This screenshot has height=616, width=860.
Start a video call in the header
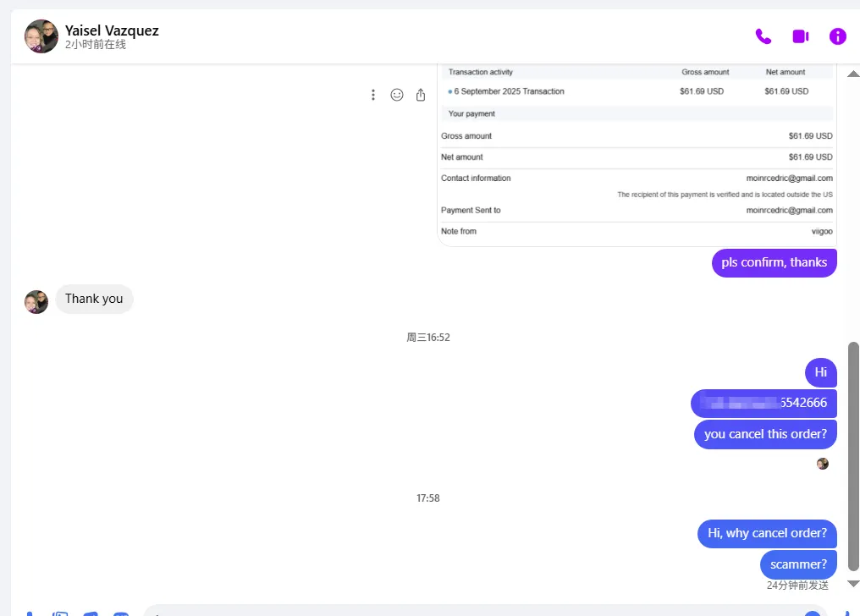click(x=801, y=36)
